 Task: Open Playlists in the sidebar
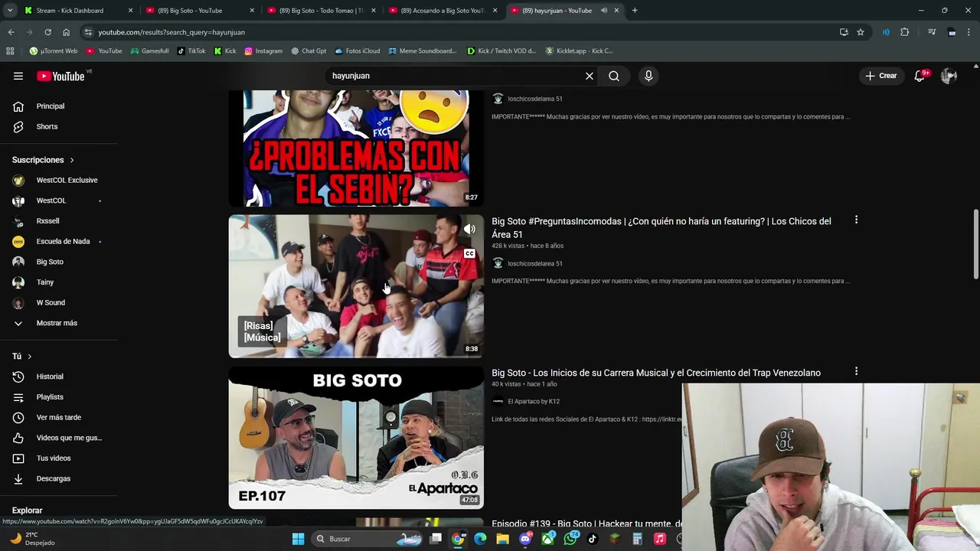point(50,397)
